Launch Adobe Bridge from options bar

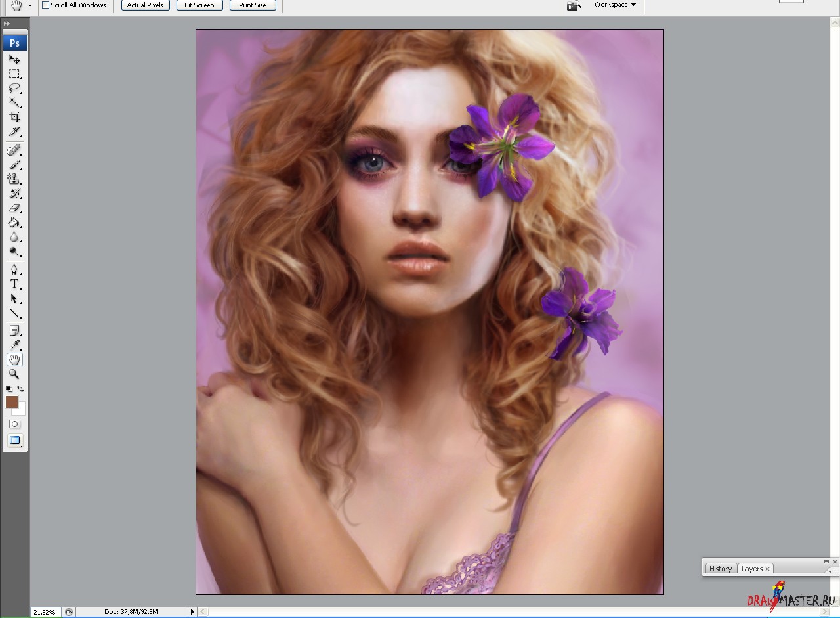(574, 5)
